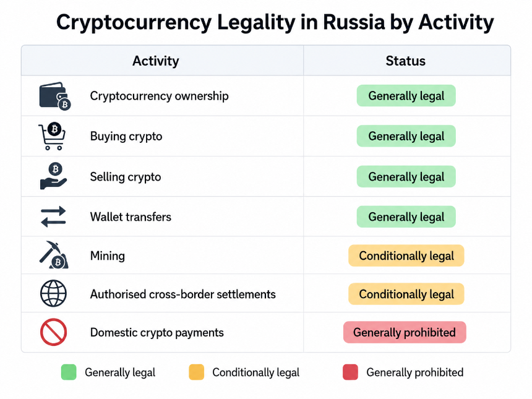Click the red Generally prohibited legend swatch
Viewport: 532px width, 399px height.
351,372
